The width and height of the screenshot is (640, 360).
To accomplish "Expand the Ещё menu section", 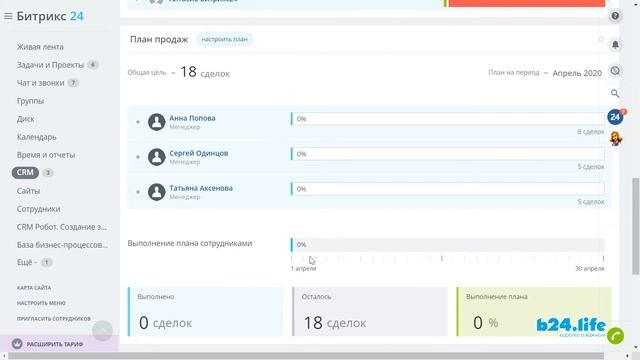I will tap(27, 262).
